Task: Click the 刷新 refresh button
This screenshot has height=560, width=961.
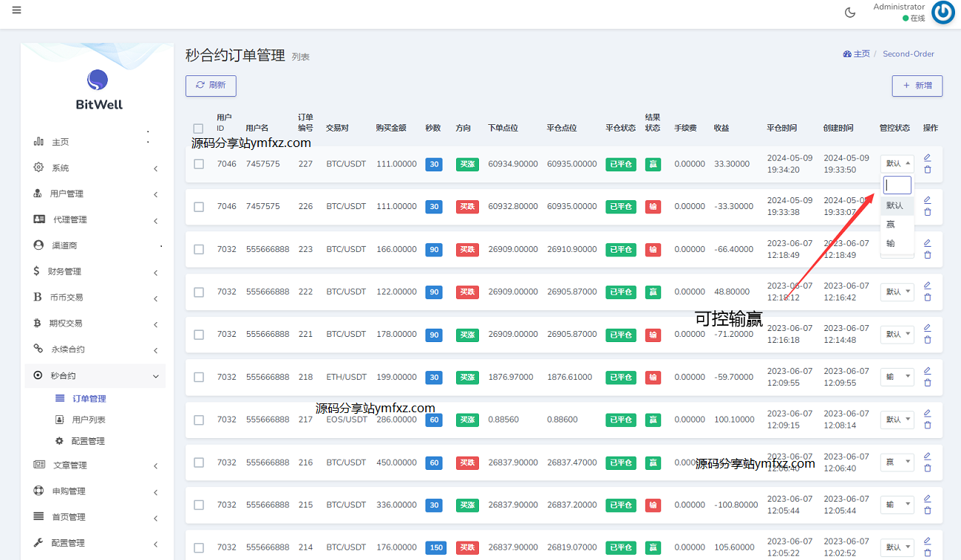Action: (x=211, y=86)
